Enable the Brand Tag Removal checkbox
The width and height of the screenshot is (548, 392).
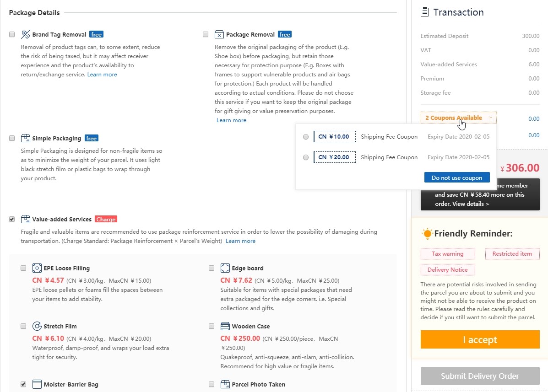pos(12,34)
